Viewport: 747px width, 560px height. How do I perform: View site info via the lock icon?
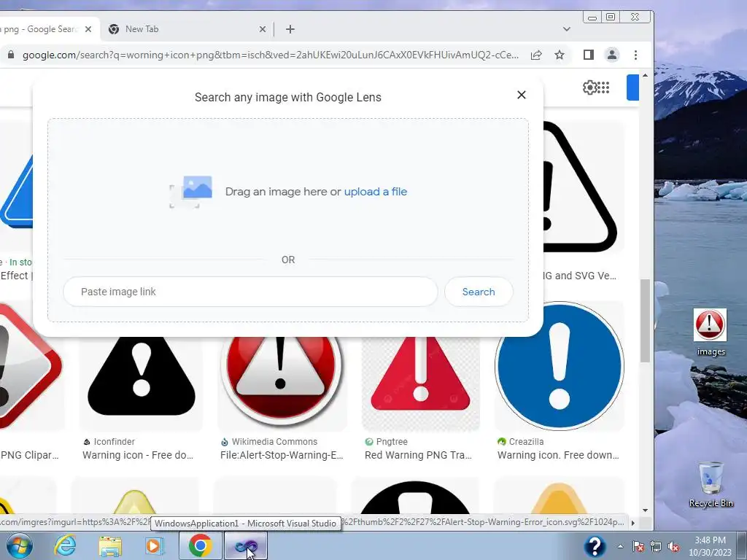10,55
